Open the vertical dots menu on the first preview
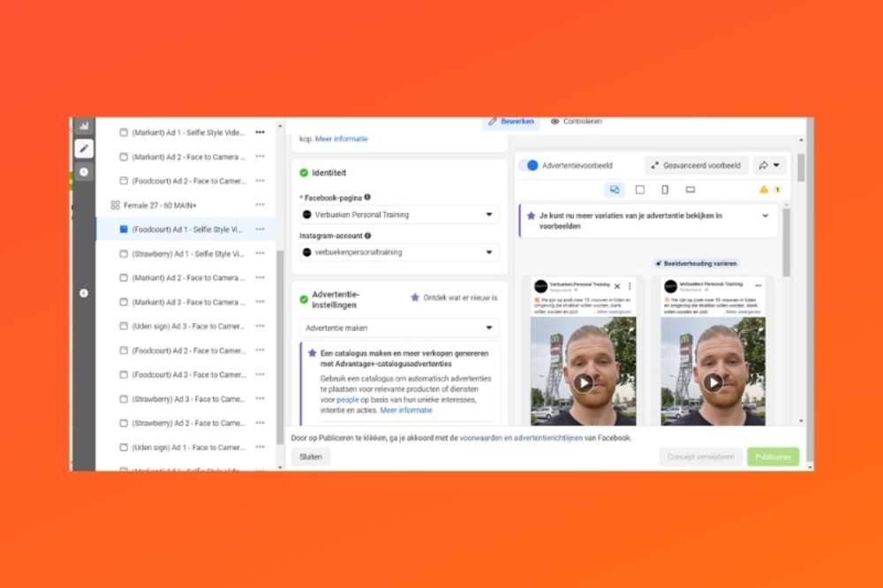883x588 pixels. [x=630, y=286]
